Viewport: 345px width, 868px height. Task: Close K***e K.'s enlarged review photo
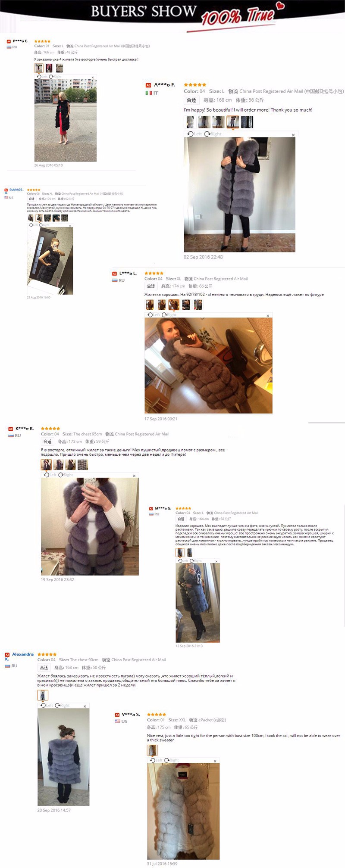coord(134,476)
